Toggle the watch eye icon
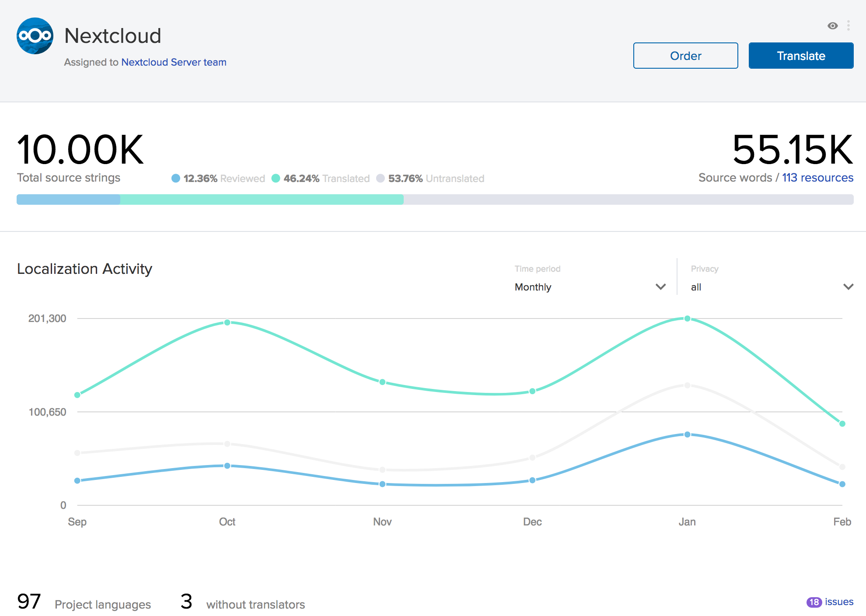 pyautogui.click(x=832, y=26)
